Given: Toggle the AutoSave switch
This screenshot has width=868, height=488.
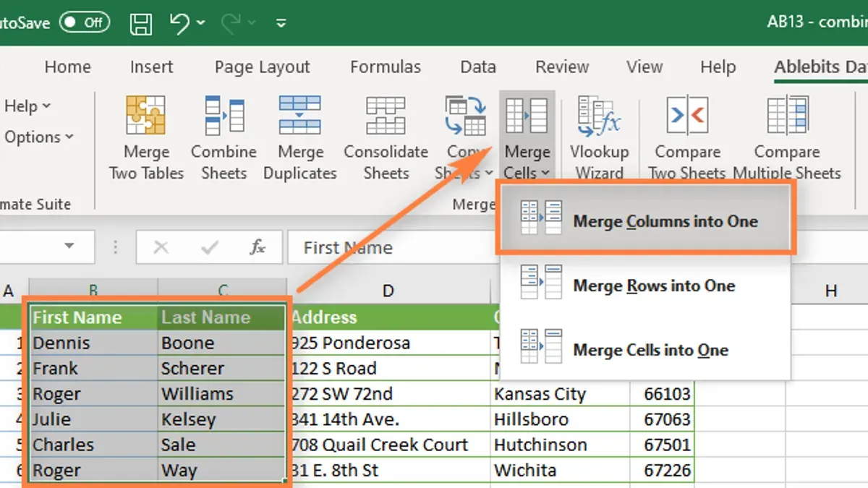Looking at the screenshot, I should coord(84,22).
